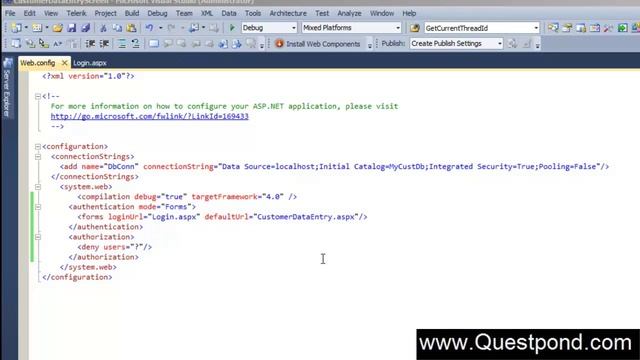Open the Analyze menu
640x360 pixels.
pyautogui.click(x=349, y=13)
